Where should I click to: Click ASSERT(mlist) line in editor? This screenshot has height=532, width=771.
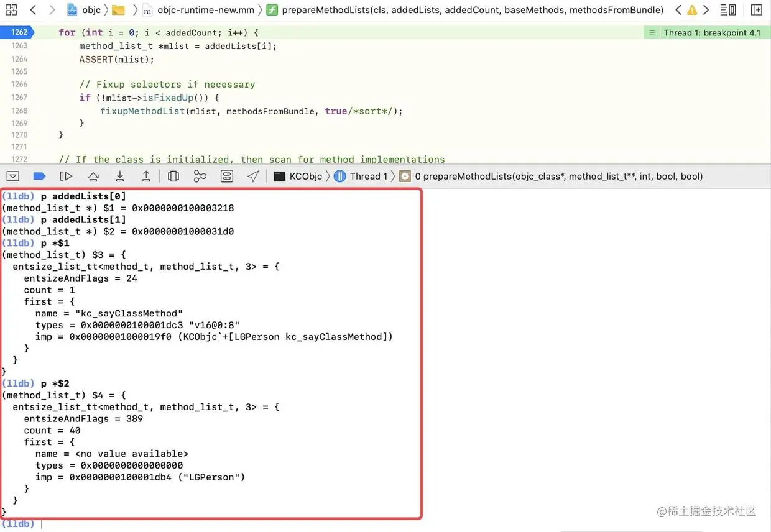(116, 60)
